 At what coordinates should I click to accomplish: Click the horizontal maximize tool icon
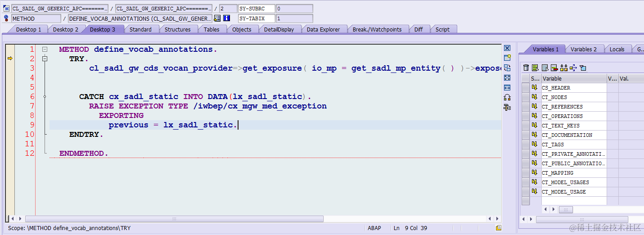[507, 87]
